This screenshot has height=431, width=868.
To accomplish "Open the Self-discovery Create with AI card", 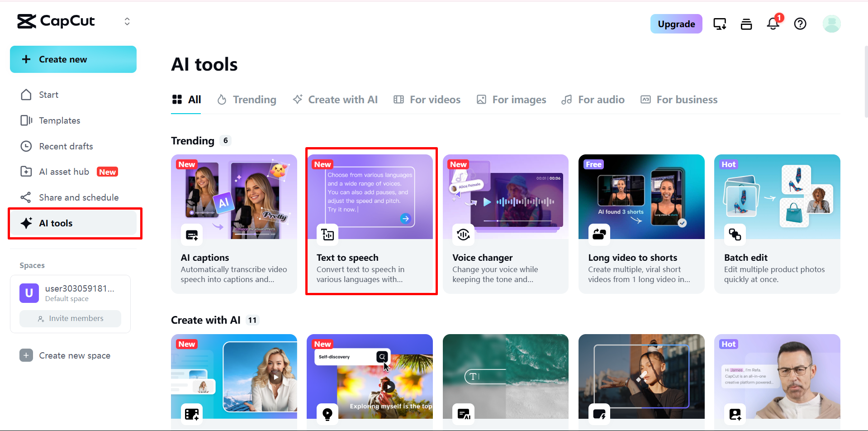I will pos(370,382).
